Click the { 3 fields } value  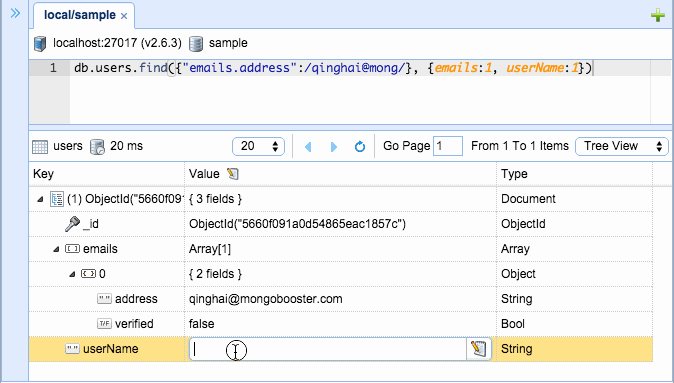point(215,199)
